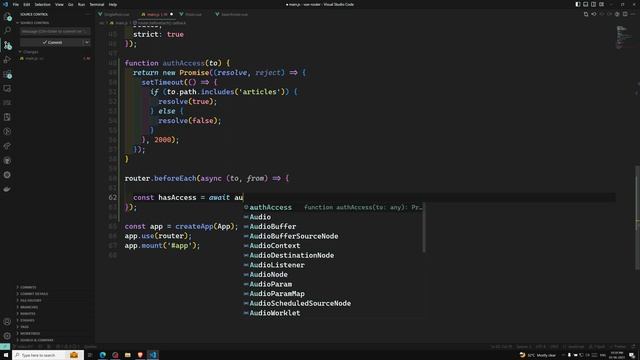Open Source Control panel more actions ellipsis
640x360 pixels.
point(88,14)
